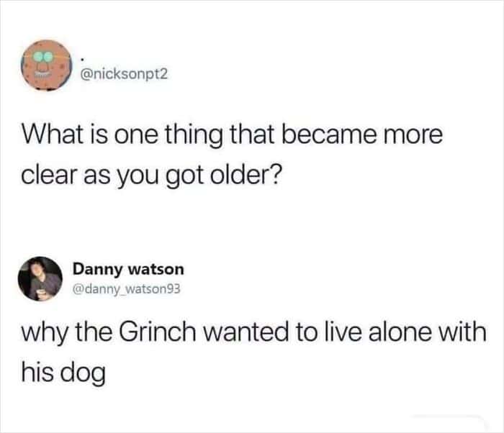Open the @danny_watson93 handle

click(x=127, y=289)
